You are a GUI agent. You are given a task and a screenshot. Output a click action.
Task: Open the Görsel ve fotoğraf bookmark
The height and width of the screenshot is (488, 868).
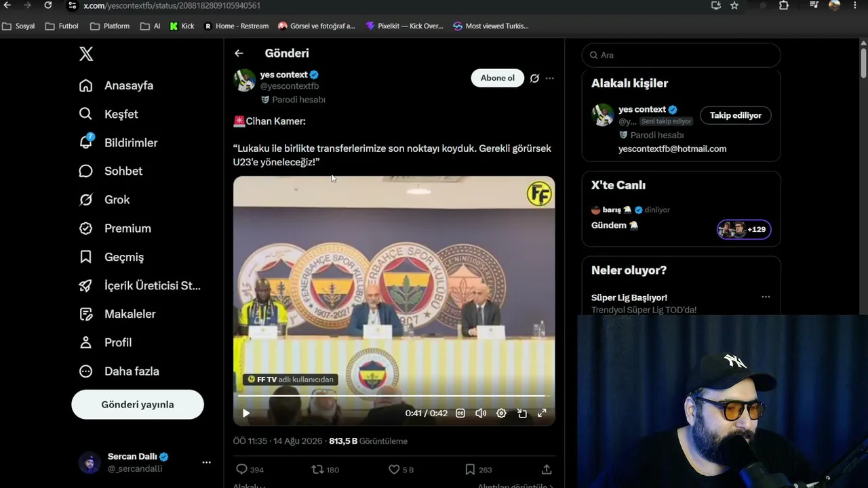coord(317,26)
